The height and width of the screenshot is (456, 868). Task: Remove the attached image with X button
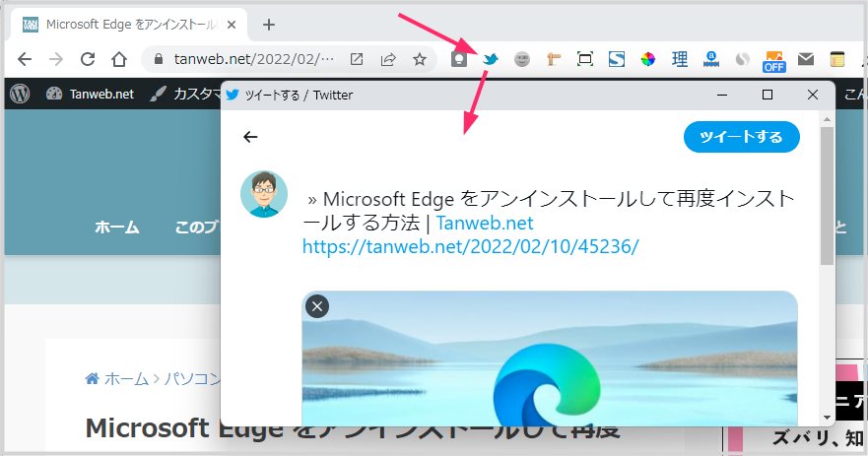pyautogui.click(x=317, y=306)
